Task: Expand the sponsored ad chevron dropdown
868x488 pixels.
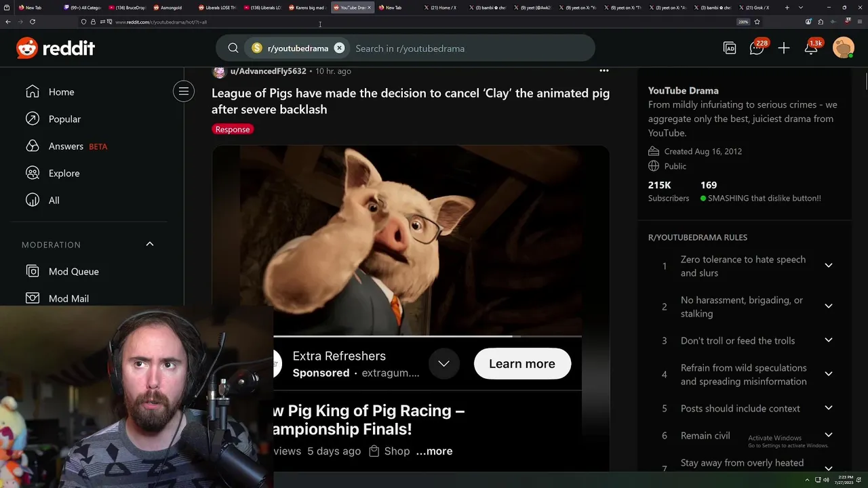Action: (443, 364)
